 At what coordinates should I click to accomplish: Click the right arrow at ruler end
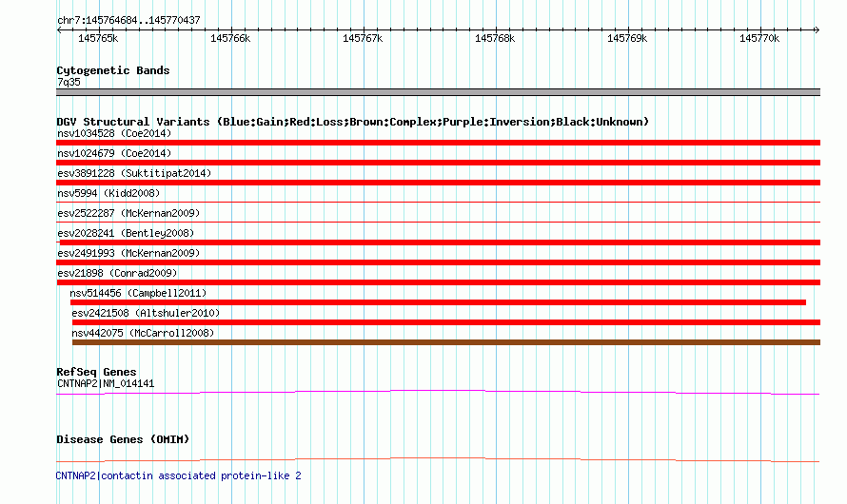[x=817, y=29]
